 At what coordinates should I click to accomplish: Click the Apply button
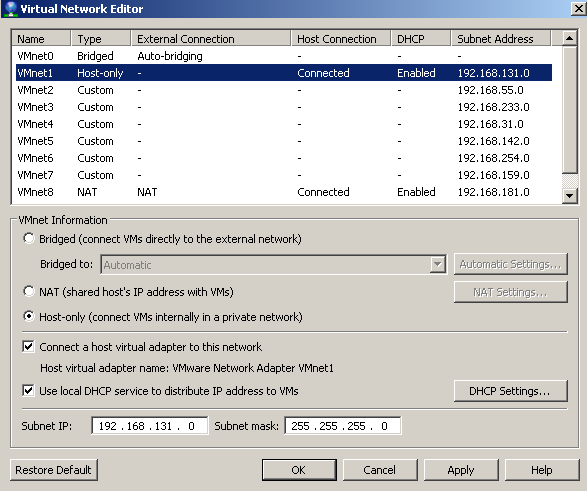(x=461, y=470)
